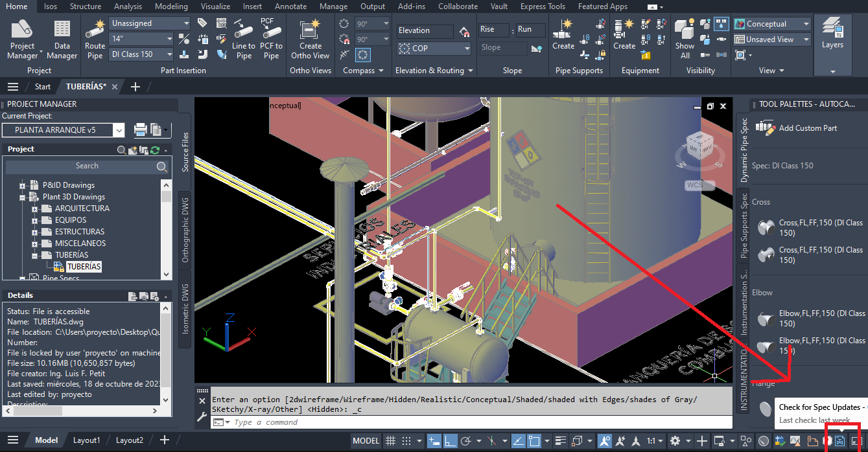Click the Route Pipe tool
The image size is (868, 452).
tap(95, 40)
